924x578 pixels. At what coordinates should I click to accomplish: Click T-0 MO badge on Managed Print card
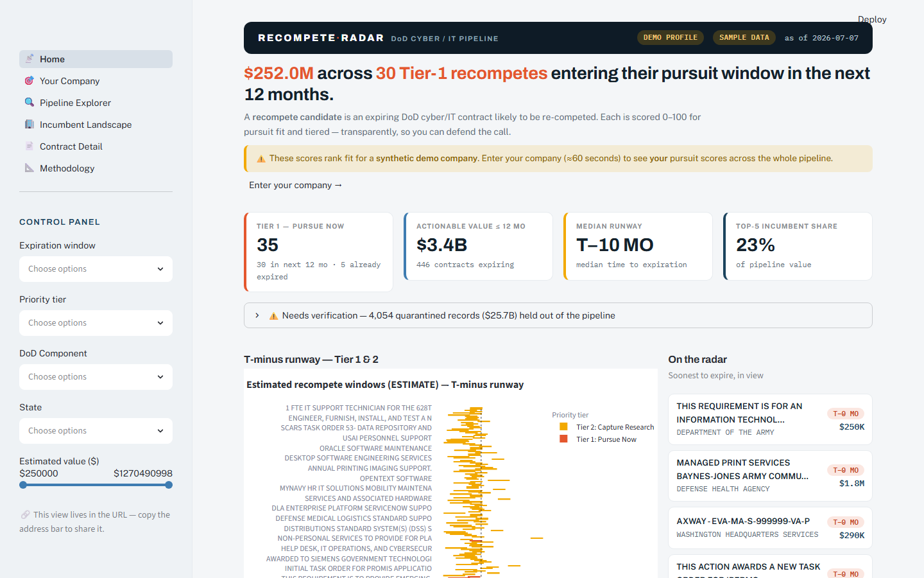pos(846,470)
